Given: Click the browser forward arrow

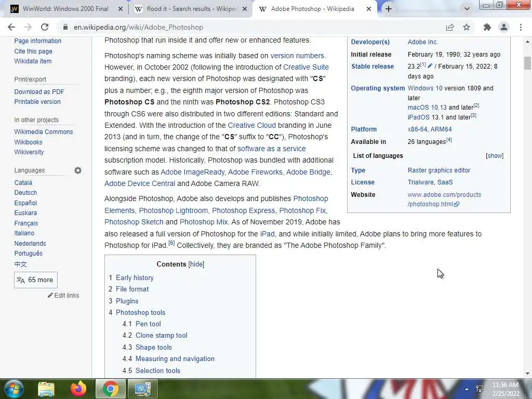Looking at the screenshot, I should [x=28, y=27].
